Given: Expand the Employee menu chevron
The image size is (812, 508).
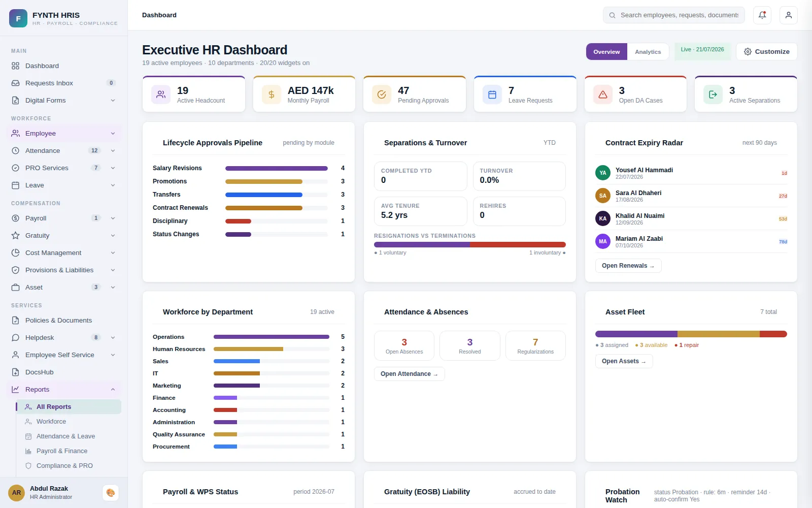Looking at the screenshot, I should (x=113, y=134).
